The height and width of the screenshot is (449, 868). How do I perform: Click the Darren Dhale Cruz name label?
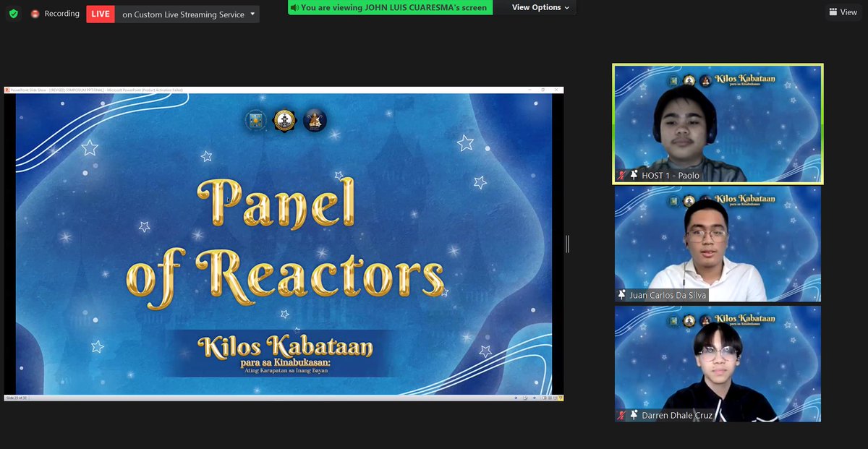pyautogui.click(x=676, y=415)
